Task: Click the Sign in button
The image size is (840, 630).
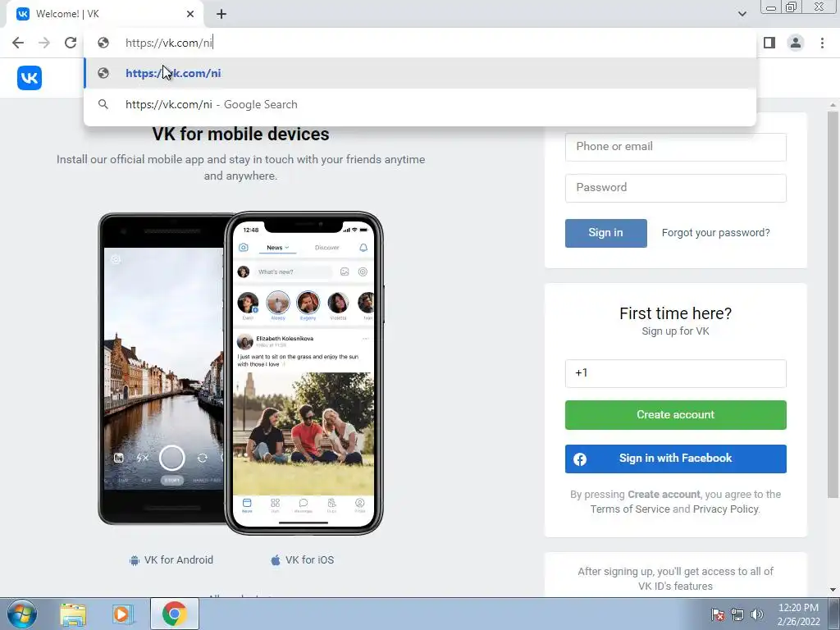Action: [x=606, y=233]
